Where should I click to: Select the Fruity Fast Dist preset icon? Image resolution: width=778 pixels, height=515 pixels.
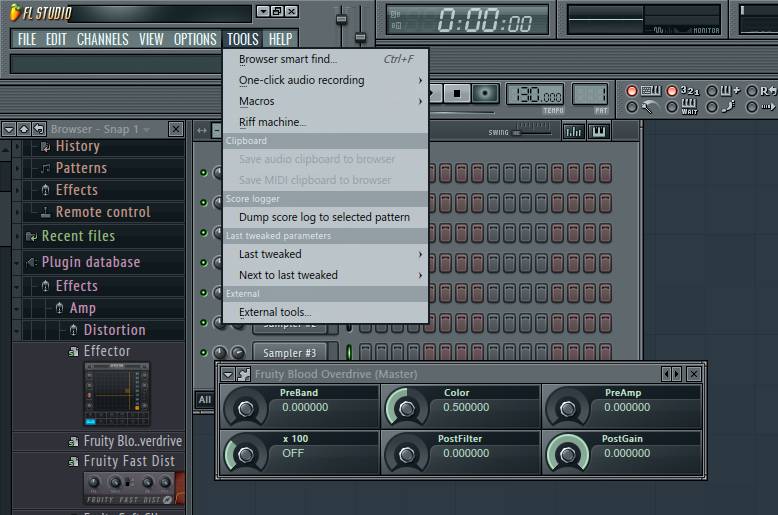[73, 461]
